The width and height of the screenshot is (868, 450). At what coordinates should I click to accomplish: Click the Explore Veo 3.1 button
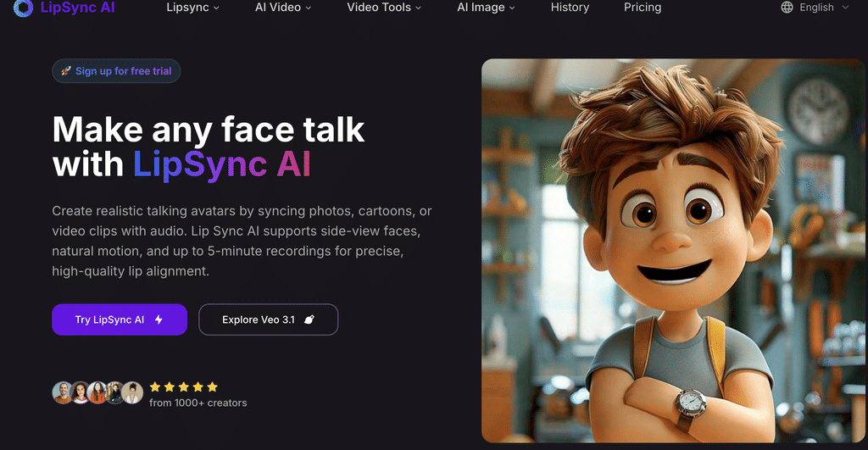[x=269, y=319]
